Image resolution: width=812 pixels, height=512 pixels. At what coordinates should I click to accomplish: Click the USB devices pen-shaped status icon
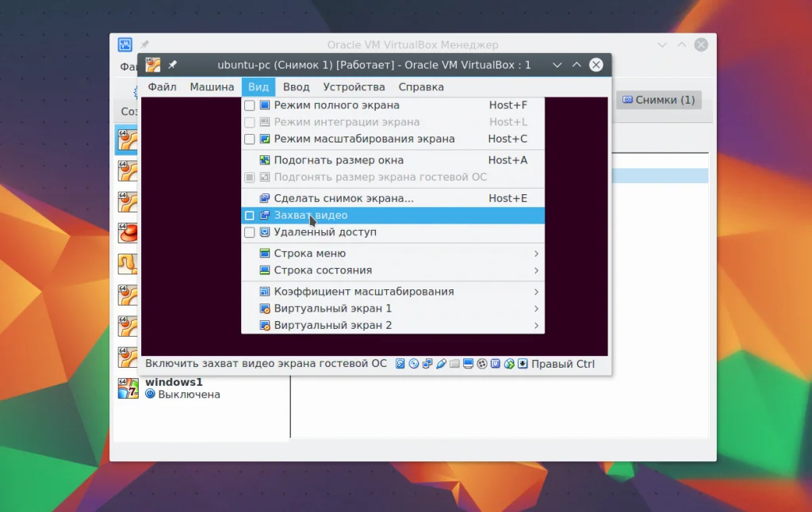(441, 364)
